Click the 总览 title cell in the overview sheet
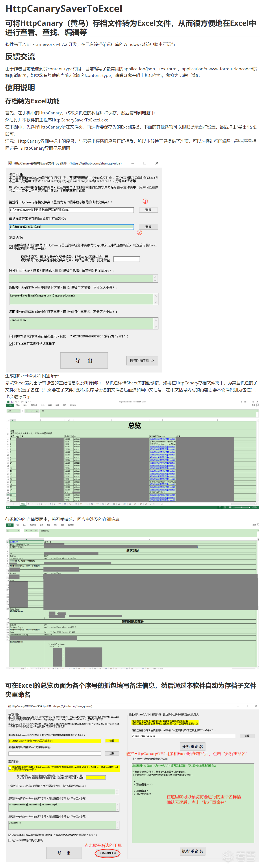 135,426
